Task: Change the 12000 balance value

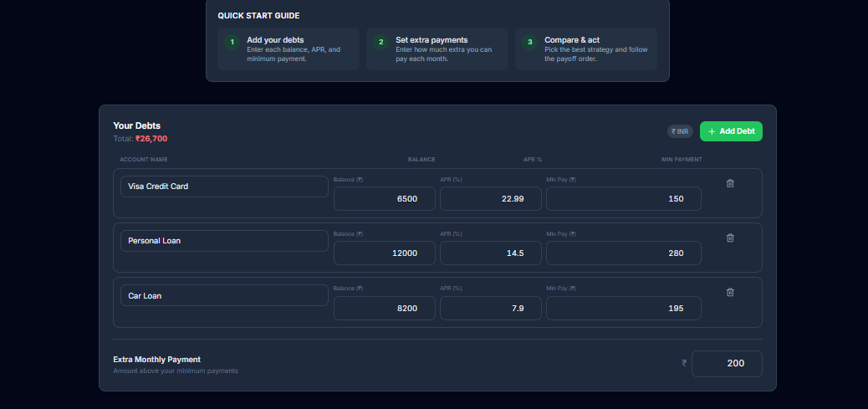Action: pos(384,253)
